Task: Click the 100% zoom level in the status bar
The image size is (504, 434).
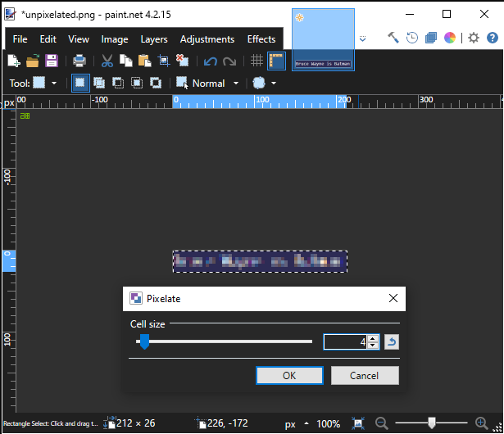Action: [328, 423]
